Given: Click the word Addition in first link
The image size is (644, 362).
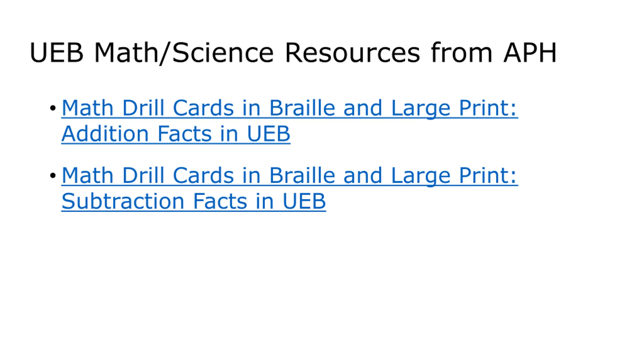Looking at the screenshot, I should coord(105,134).
